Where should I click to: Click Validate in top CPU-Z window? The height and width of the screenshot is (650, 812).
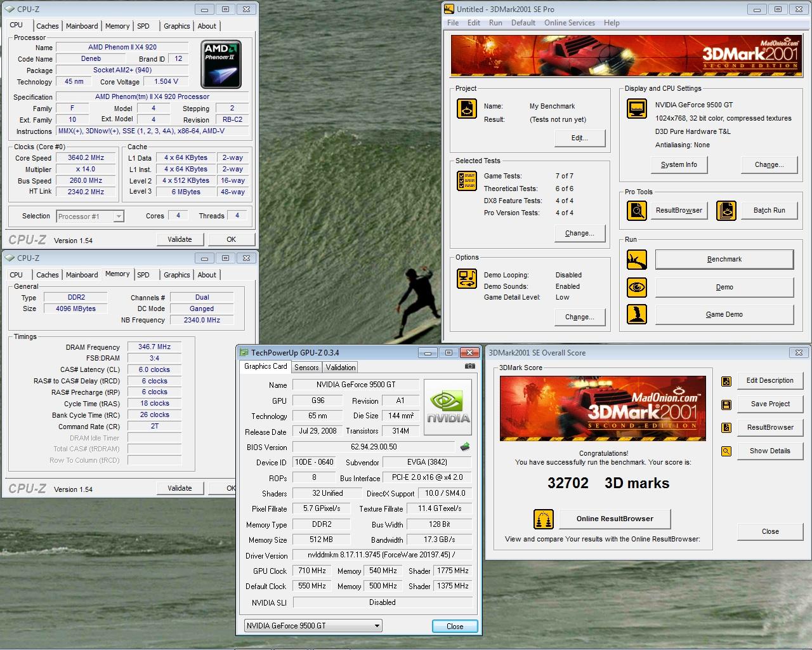pyautogui.click(x=180, y=239)
